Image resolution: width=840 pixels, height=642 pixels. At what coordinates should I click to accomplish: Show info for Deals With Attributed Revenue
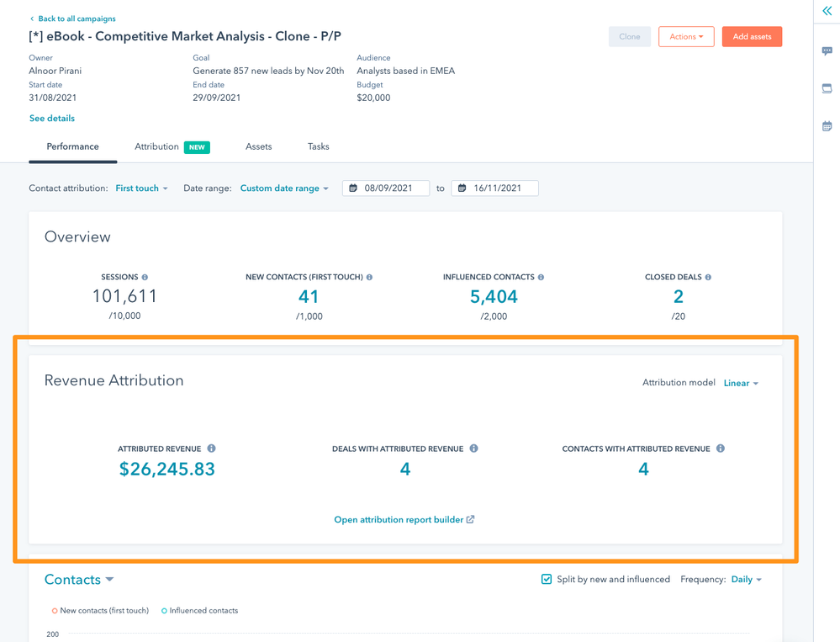[x=473, y=448]
